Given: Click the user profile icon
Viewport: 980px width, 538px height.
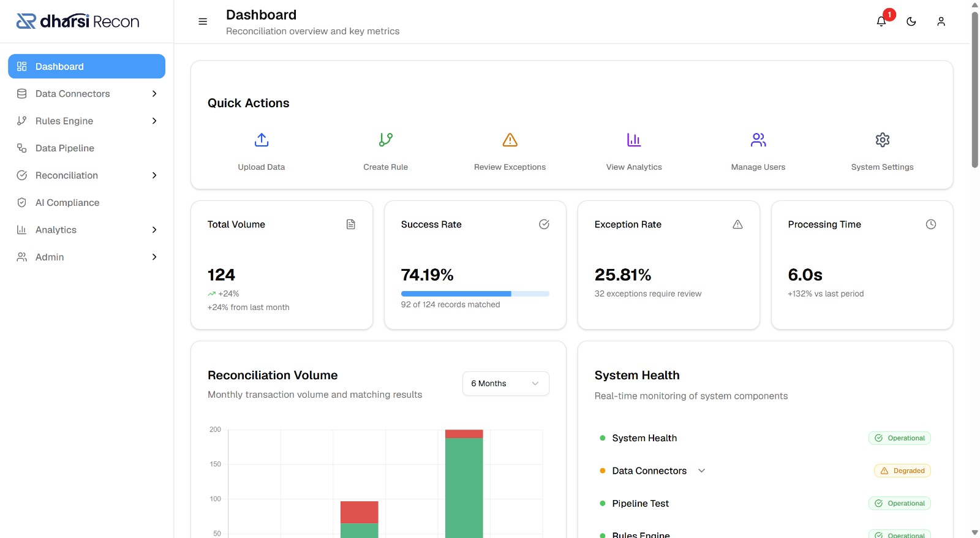Looking at the screenshot, I should pos(941,21).
